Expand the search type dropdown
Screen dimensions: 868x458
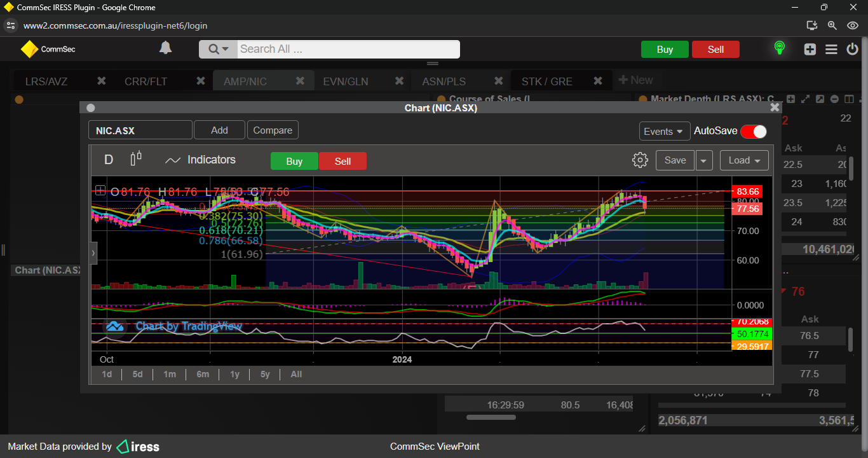pos(218,49)
